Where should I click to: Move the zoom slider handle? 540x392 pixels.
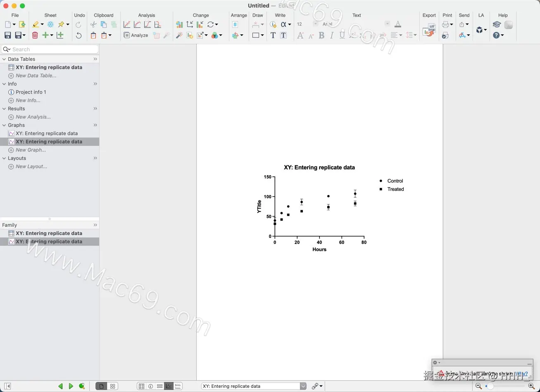click(490, 386)
